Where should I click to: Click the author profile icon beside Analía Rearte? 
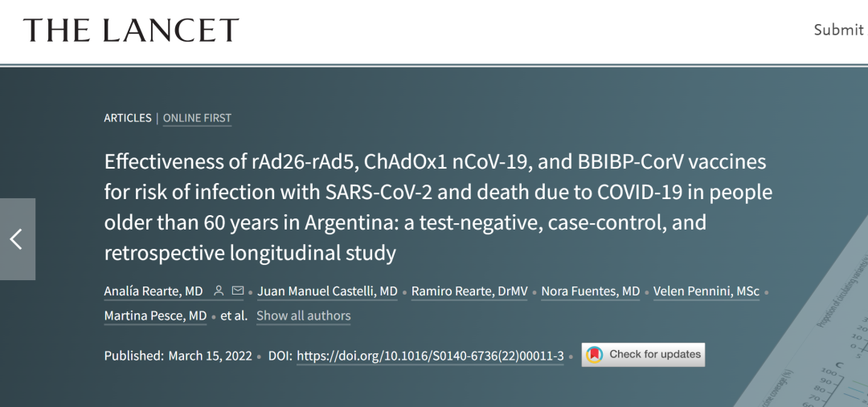219,291
